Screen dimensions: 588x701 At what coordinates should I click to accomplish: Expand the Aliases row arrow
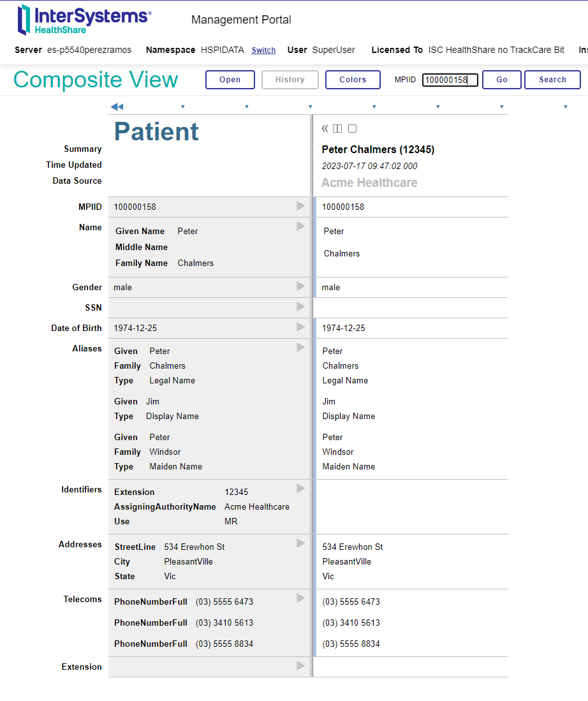[x=301, y=348]
